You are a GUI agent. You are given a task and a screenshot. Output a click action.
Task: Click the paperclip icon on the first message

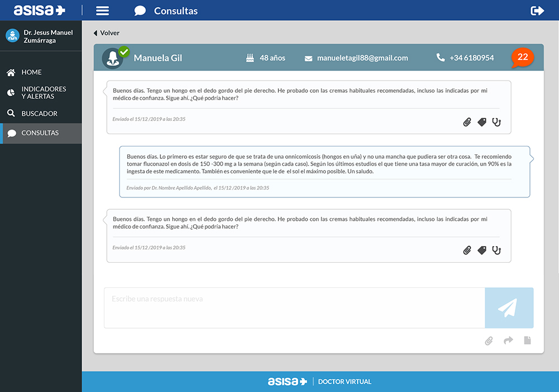tap(467, 122)
